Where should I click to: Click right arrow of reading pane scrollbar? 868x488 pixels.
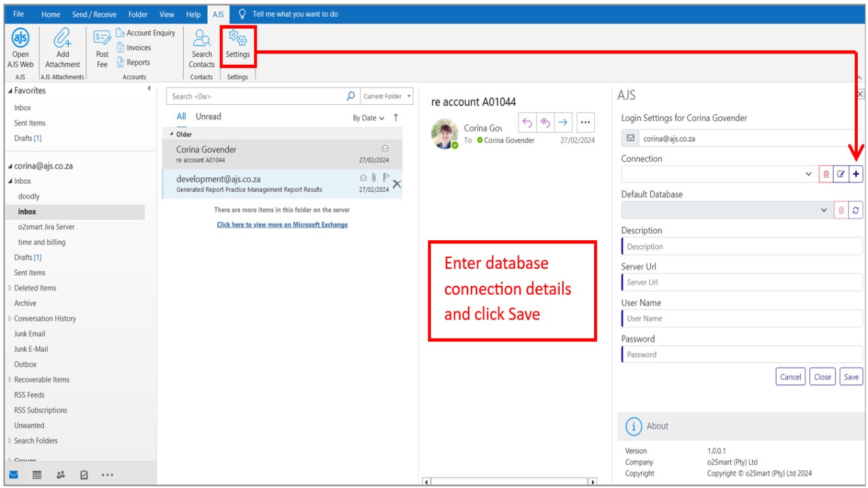[x=592, y=482]
